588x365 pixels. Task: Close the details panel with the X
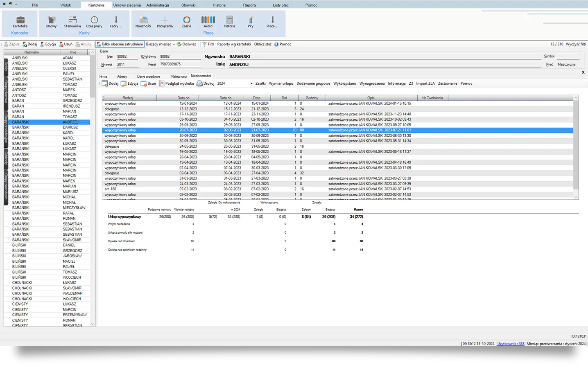click(x=583, y=72)
